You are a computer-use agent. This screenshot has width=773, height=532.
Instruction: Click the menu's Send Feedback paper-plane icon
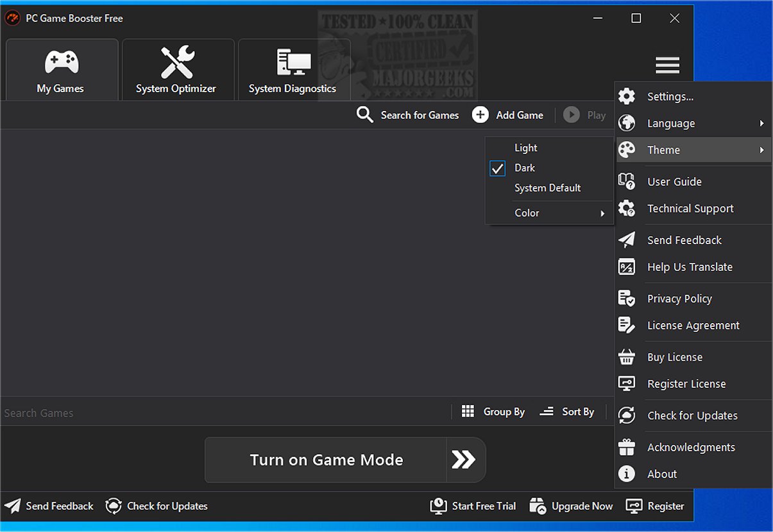pyautogui.click(x=627, y=240)
